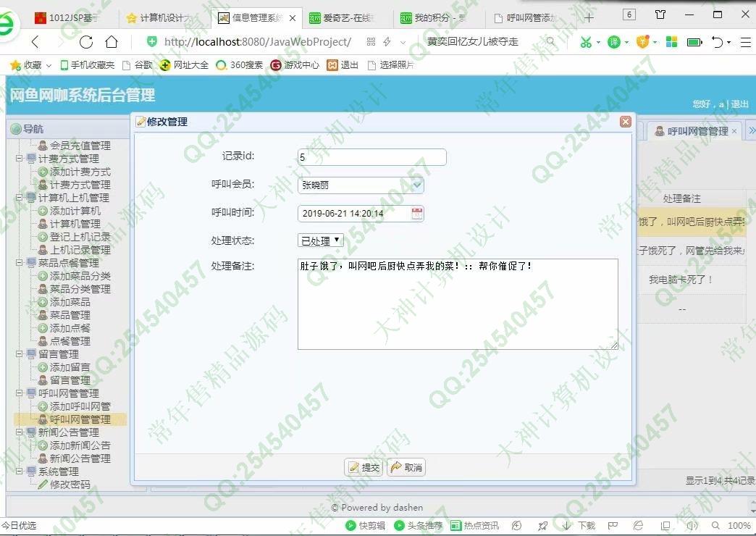Collapse the 计费方式管理 tree node
The height and width of the screenshot is (536, 756).
coord(19,158)
